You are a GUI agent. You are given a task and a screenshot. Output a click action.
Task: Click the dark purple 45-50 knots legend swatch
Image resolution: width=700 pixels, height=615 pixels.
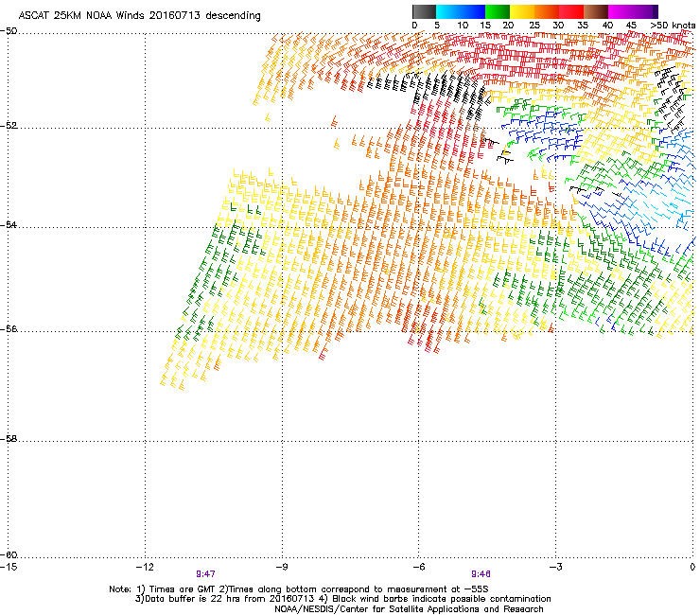646,11
